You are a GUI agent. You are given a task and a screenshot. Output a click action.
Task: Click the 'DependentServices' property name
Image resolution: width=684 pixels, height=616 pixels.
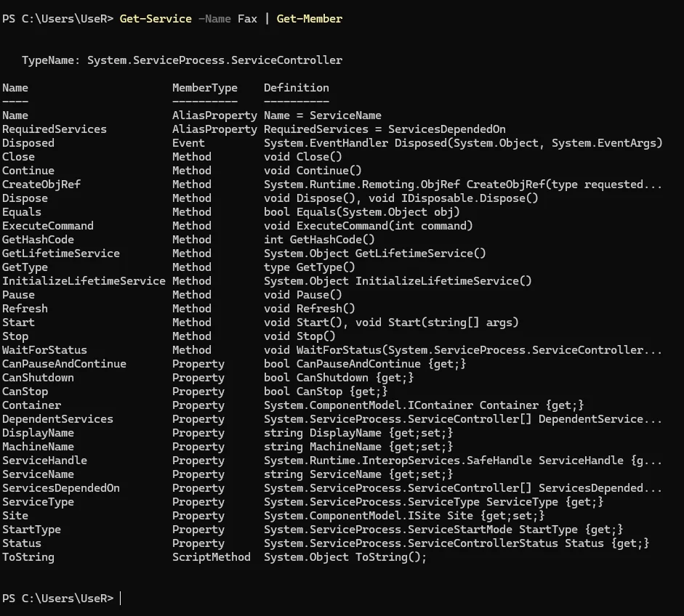57,419
